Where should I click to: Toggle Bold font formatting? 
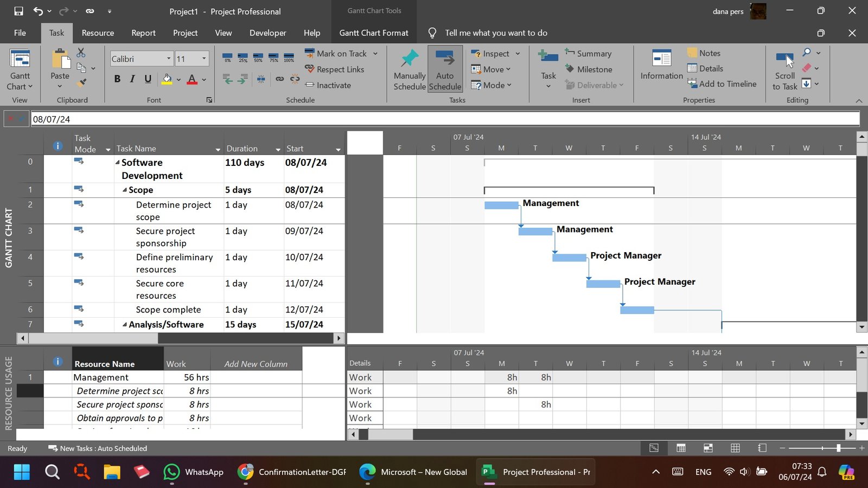pos(117,79)
